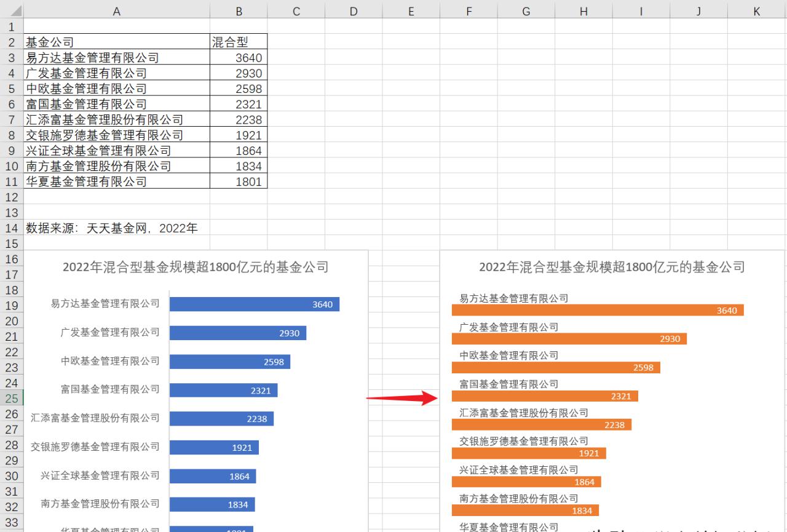Click table cell with value 1834
This screenshot has width=787, height=532.
(239, 166)
